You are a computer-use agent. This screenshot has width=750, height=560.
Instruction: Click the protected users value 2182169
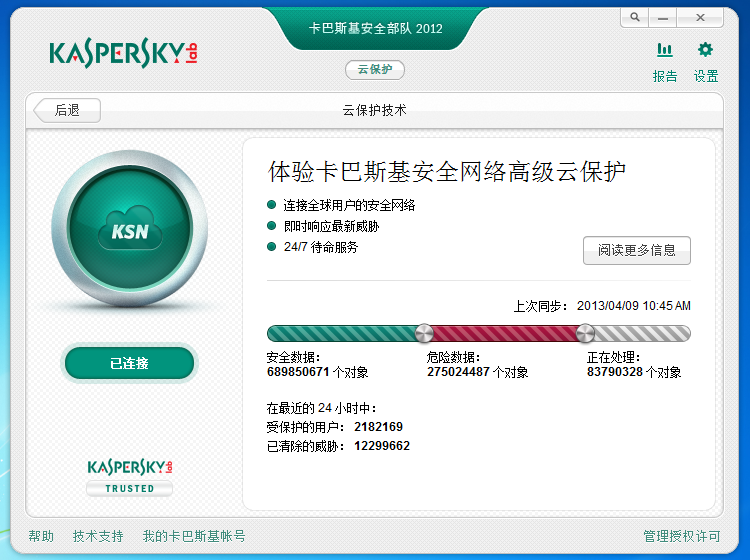pos(378,427)
